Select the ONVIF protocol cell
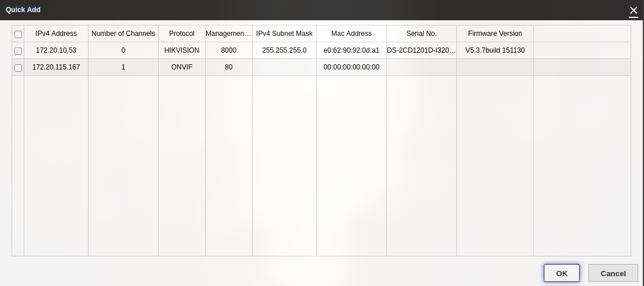This screenshot has height=286, width=644. point(182,67)
